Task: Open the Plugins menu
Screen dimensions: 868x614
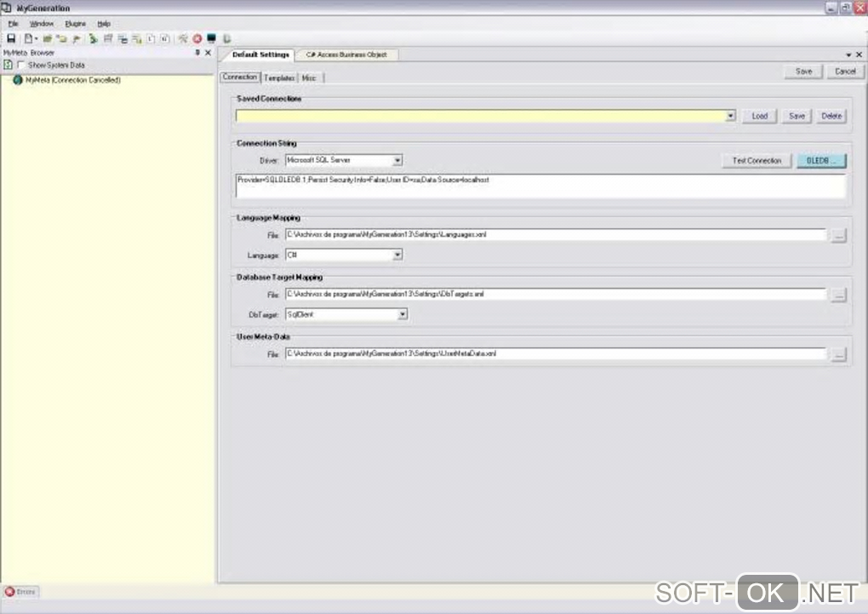Action: click(x=75, y=24)
